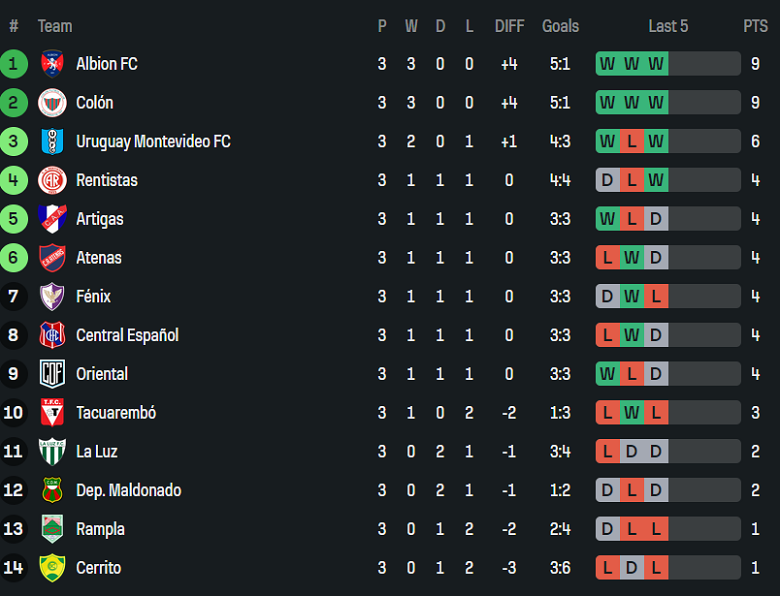Sort by the DIFF column header
Viewport: 780px width, 596px height.
pyautogui.click(x=509, y=26)
